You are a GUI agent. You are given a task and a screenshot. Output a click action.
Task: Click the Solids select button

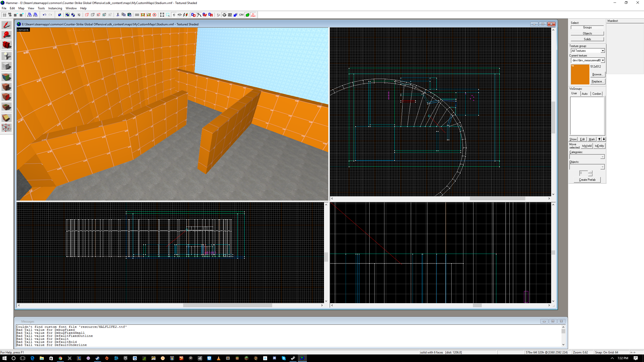click(x=587, y=39)
